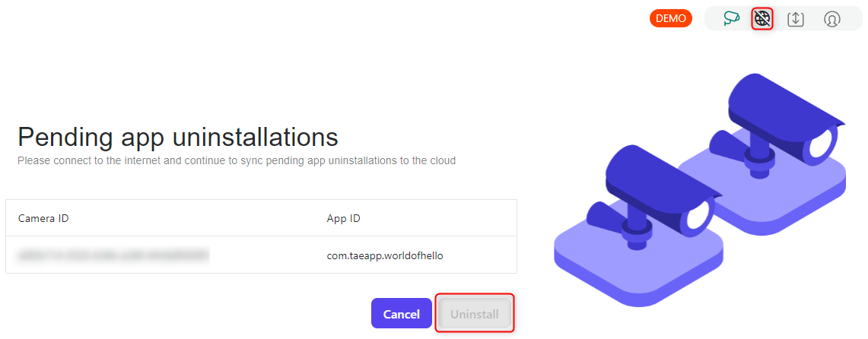The image size is (868, 339).
Task: Click the Cancel button
Action: click(402, 314)
